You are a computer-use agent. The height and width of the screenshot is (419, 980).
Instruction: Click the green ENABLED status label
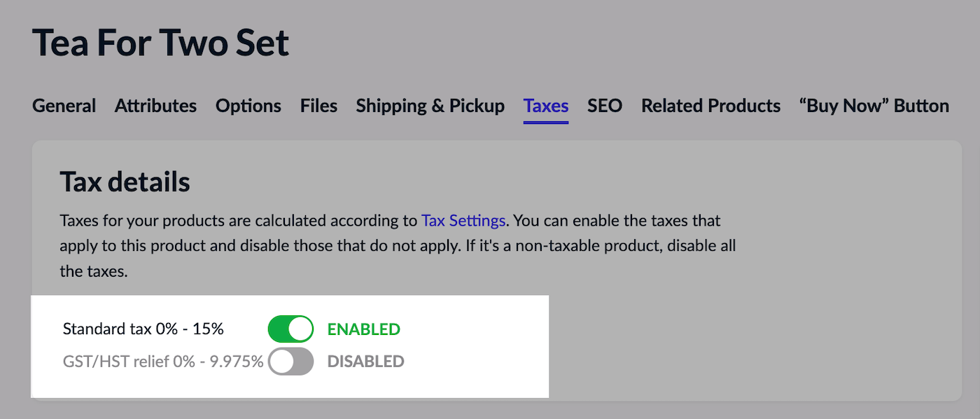coord(364,329)
